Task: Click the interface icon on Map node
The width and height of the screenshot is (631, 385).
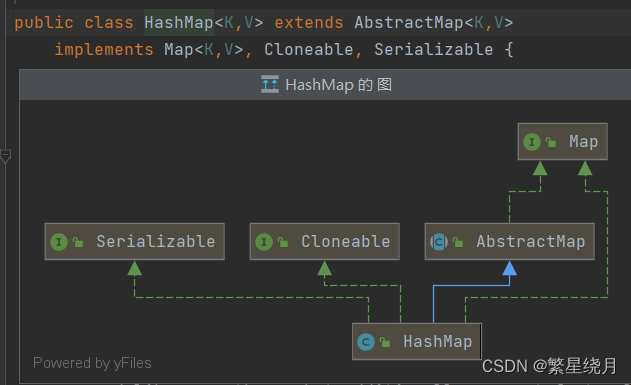Action: 532,142
